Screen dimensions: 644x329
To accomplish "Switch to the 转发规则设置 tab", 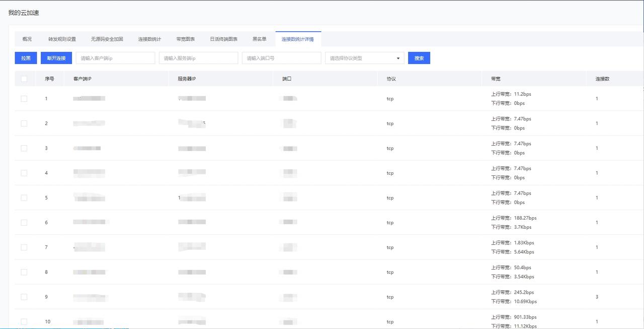I will 62,39.
